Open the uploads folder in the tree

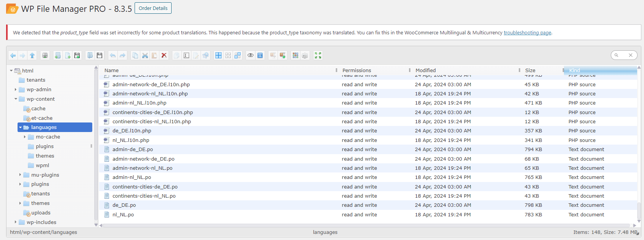coord(41,213)
